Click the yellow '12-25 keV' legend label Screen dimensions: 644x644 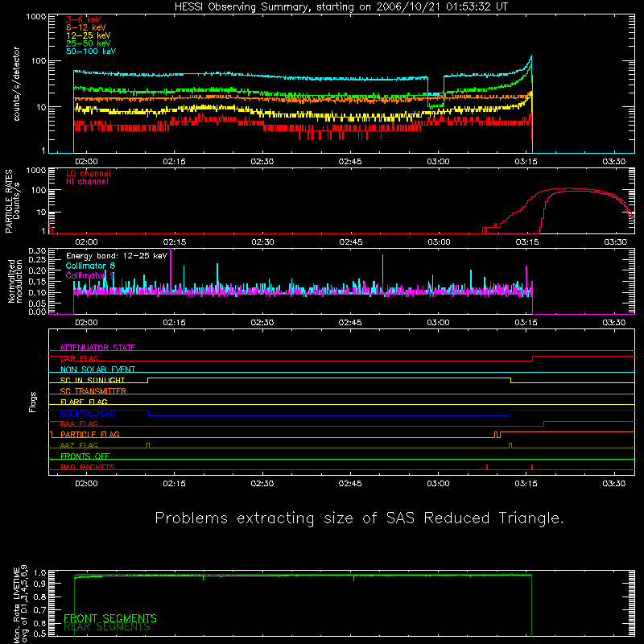tap(89, 35)
